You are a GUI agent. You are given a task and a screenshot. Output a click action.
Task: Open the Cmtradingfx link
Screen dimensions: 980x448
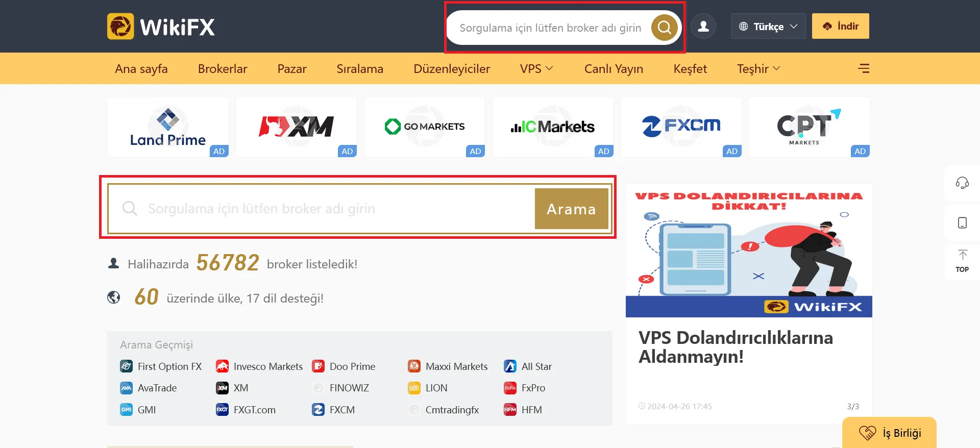coord(452,410)
